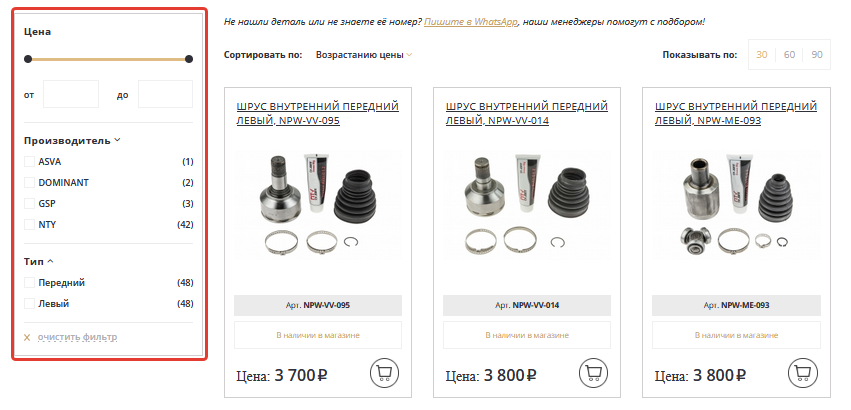Add NPW-ME-093 to cart via cart icon
This screenshot has height=410, width=851.
[802, 372]
